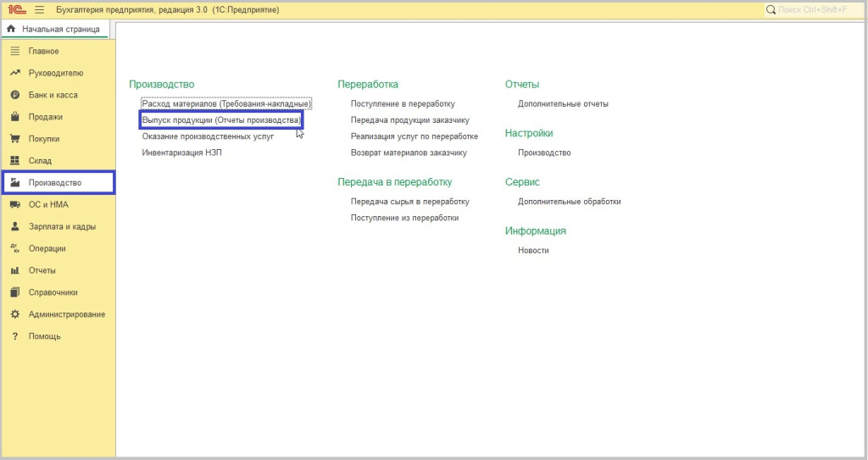Open Передача сырья в переработку
868x460 pixels.
click(409, 202)
